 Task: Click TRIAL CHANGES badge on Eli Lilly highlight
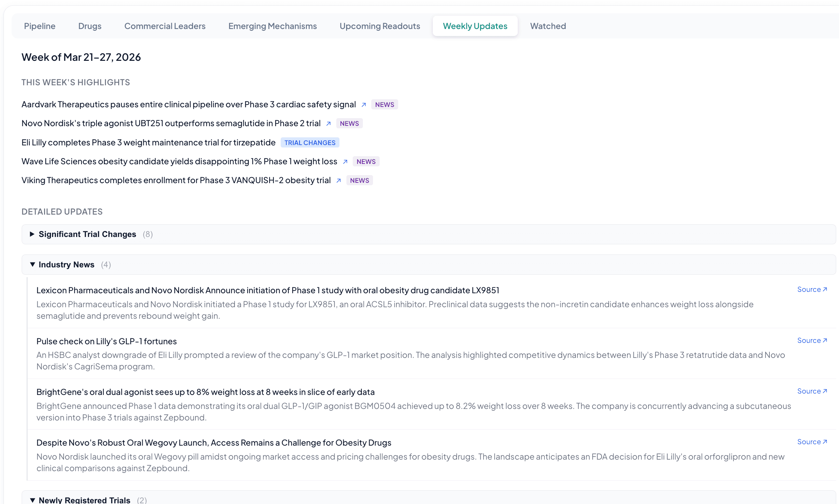pyautogui.click(x=310, y=143)
